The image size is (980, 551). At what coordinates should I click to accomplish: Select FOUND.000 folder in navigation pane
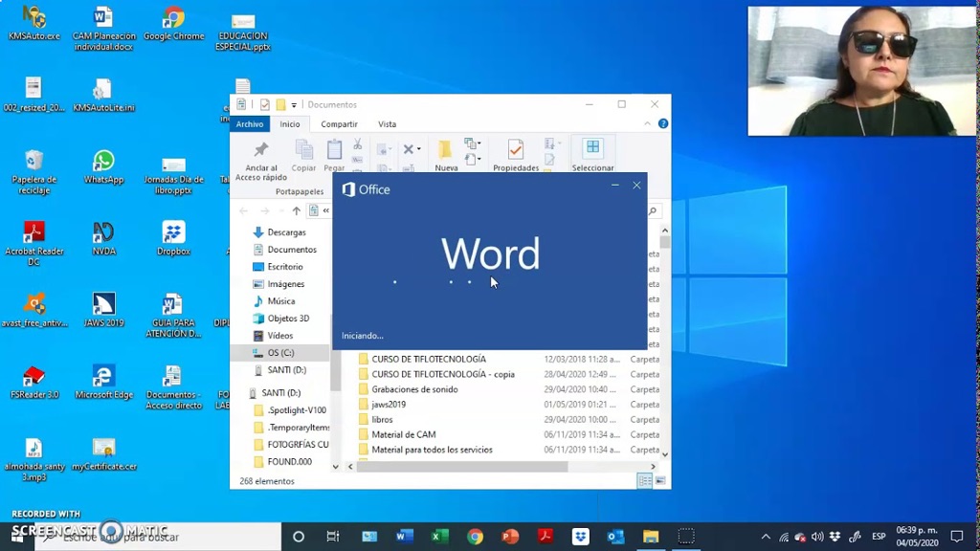(289, 462)
